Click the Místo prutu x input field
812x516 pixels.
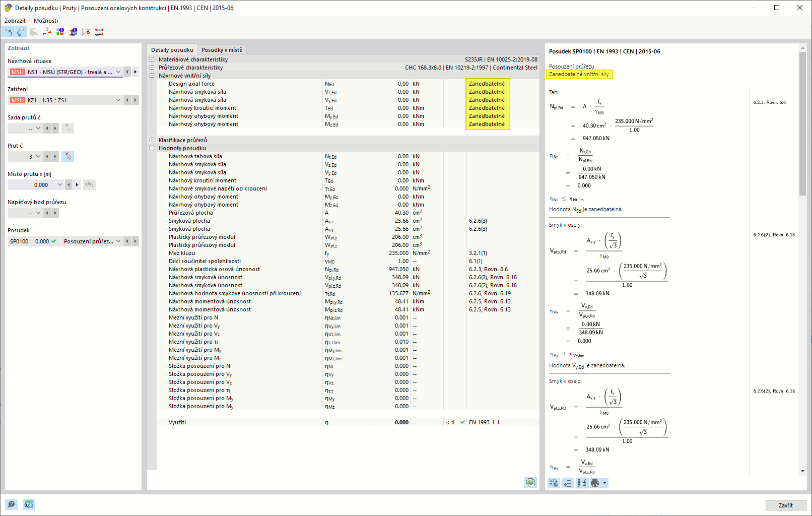(x=35, y=185)
